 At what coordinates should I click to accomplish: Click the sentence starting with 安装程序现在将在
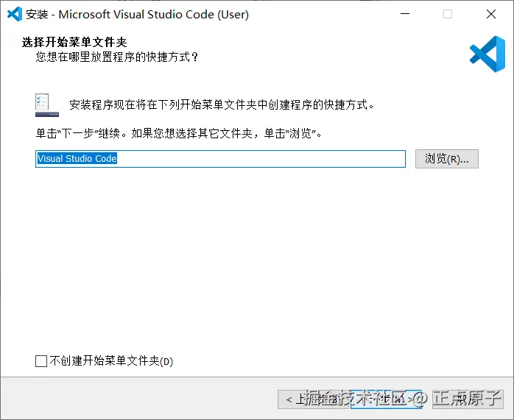pos(222,104)
